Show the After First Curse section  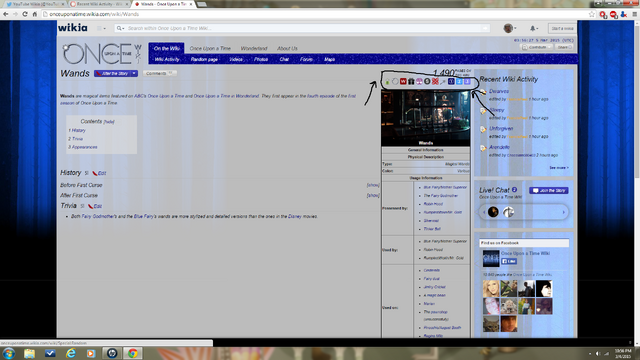click(373, 195)
